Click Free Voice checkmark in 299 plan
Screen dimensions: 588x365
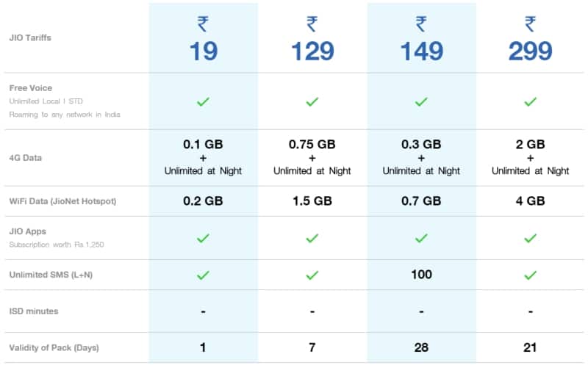530,101
